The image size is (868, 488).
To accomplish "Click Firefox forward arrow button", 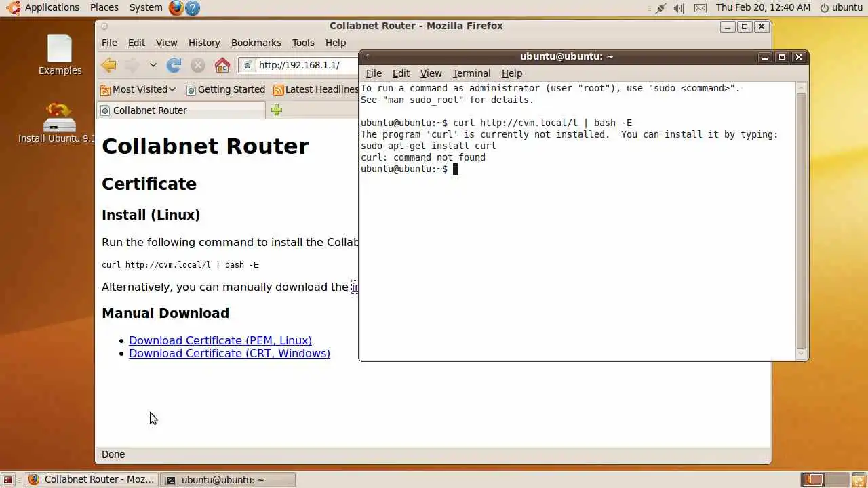I will click(132, 65).
